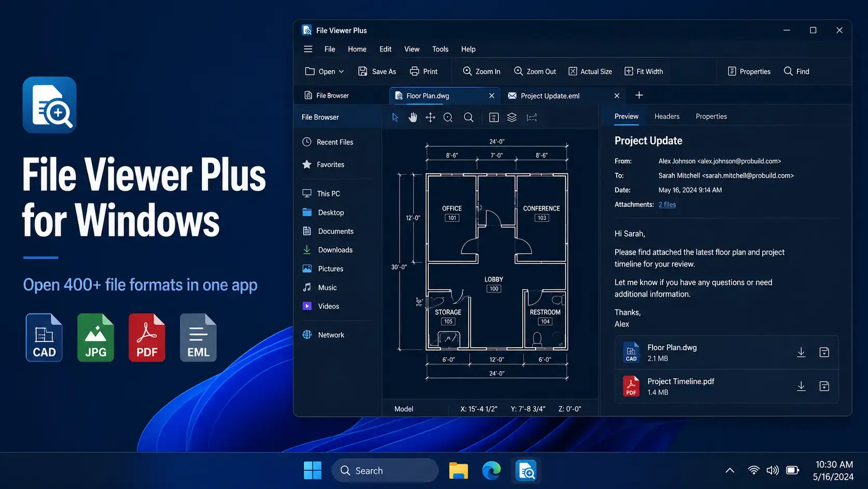Switch to the File Browser tab
Viewport: 868px width, 489px height.
pos(327,96)
